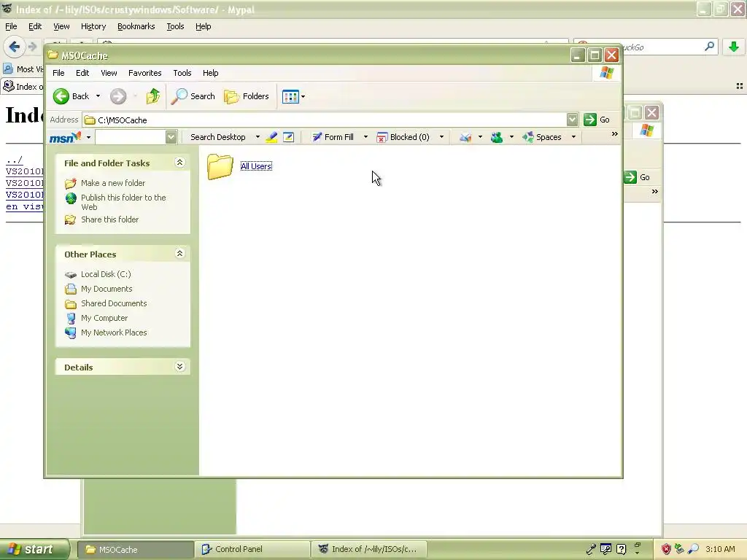Image resolution: width=747 pixels, height=560 pixels.
Task: Open Search in the Explorer toolbar
Action: [193, 96]
